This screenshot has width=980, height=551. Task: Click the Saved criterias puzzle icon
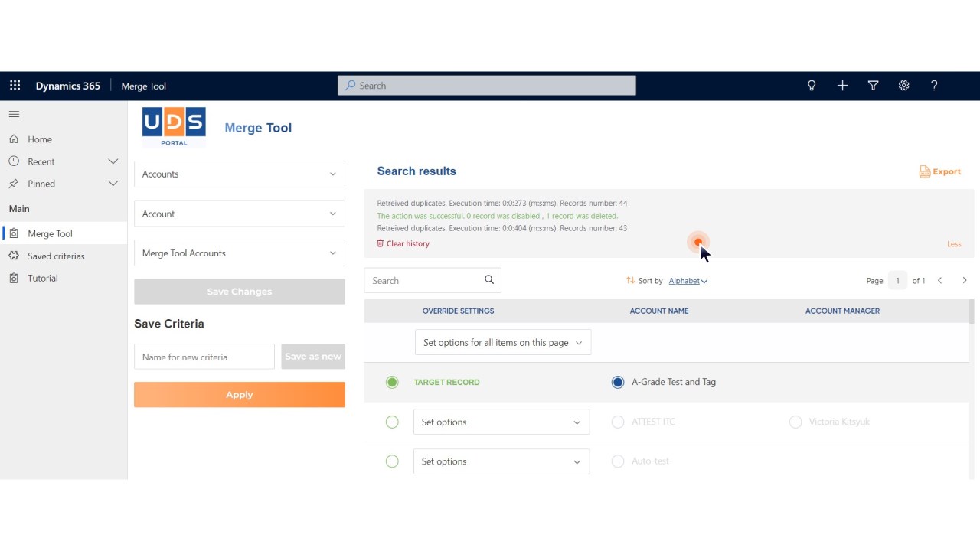pos(14,256)
